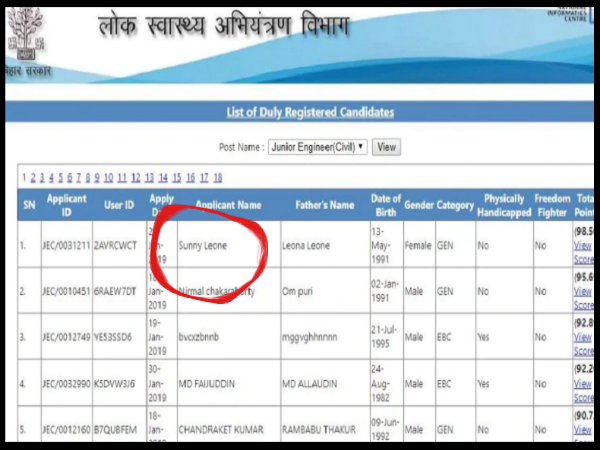The height and width of the screenshot is (450, 600).
Task: Select applicant ID JEC/0031211
Action: coord(66,245)
